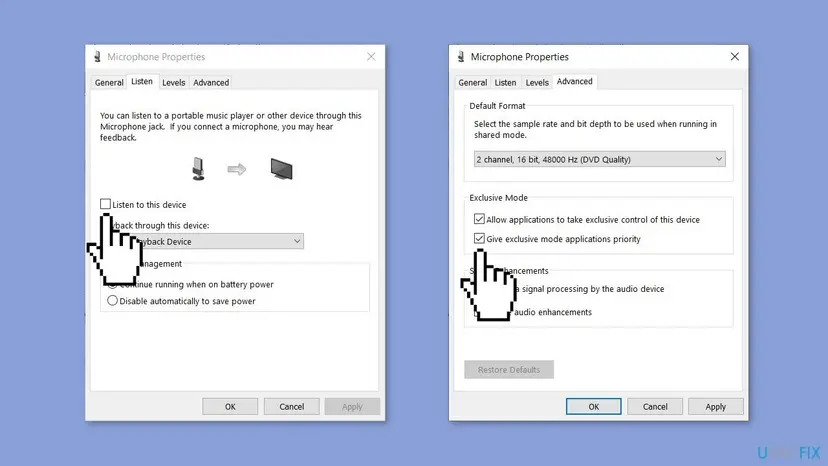
Task: Open Playback through this device dropdown
Action: tap(206, 241)
